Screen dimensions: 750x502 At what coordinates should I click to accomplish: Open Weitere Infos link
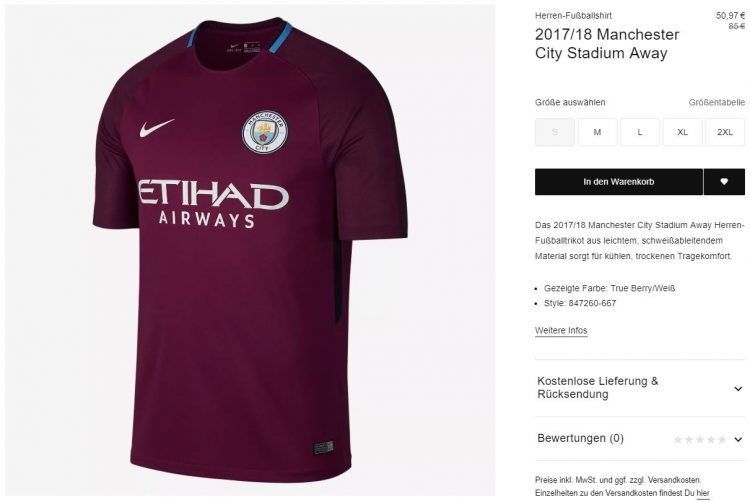[x=561, y=330]
